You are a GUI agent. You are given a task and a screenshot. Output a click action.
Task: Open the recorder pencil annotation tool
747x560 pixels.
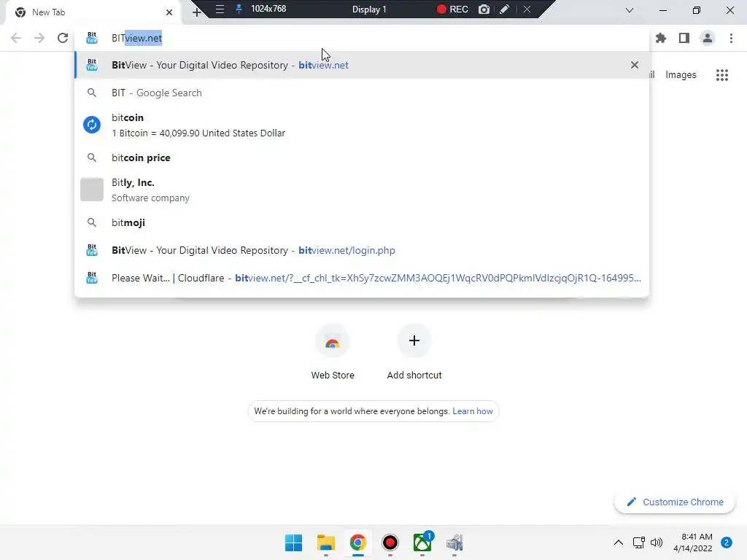505,9
